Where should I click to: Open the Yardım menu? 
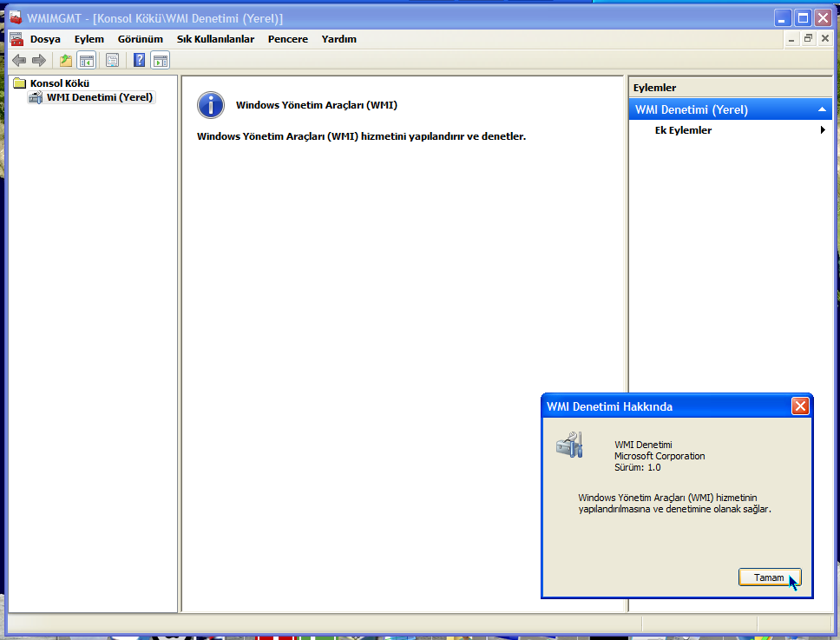339,39
